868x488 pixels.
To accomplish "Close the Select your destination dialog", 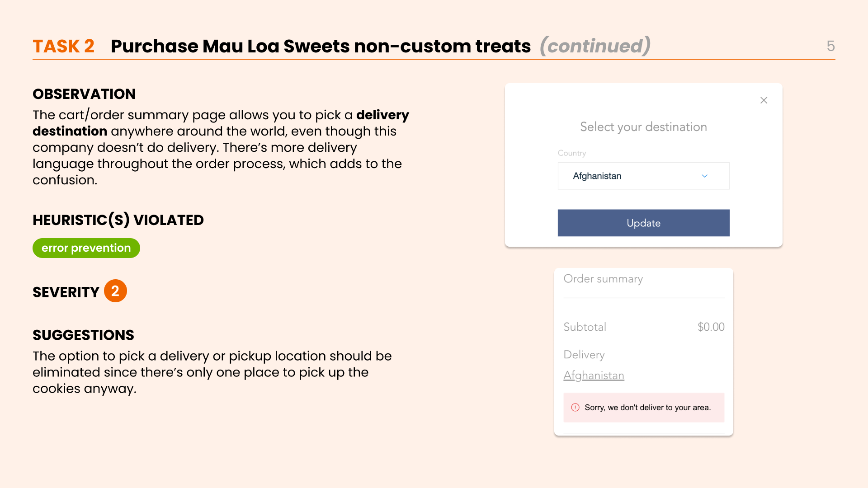I will 764,100.
